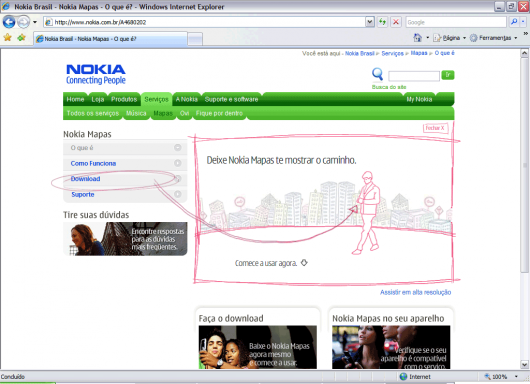Screen dimensions: 530x384
Task: Open 'Como Funciona' sidebar link
Action: [x=93, y=163]
